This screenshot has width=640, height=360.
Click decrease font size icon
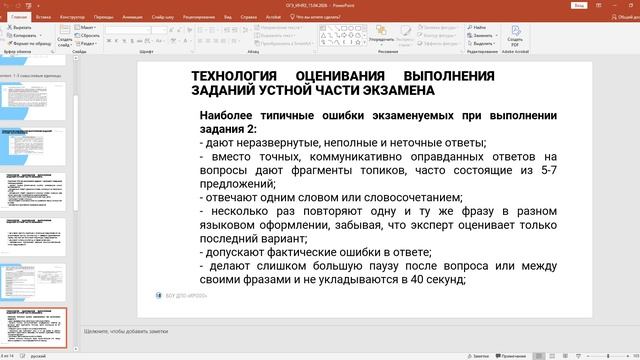[180, 30]
